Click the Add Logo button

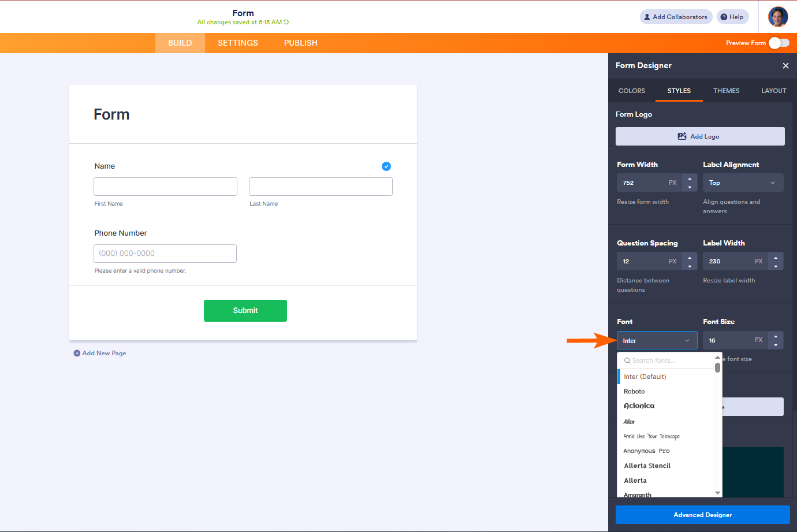point(699,136)
